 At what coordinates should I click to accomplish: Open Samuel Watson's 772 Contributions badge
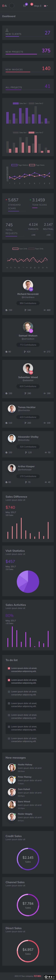click(28, 345)
